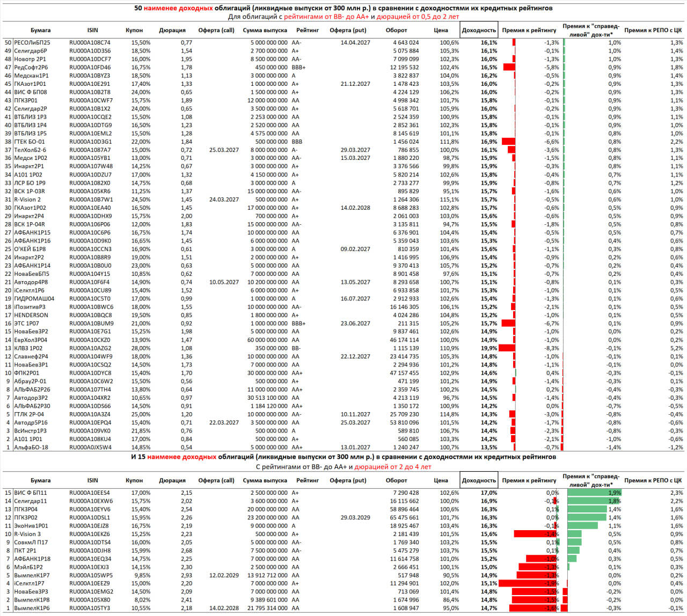Select Сумма выпуска value 60 000 000 000

click(x=265, y=340)
